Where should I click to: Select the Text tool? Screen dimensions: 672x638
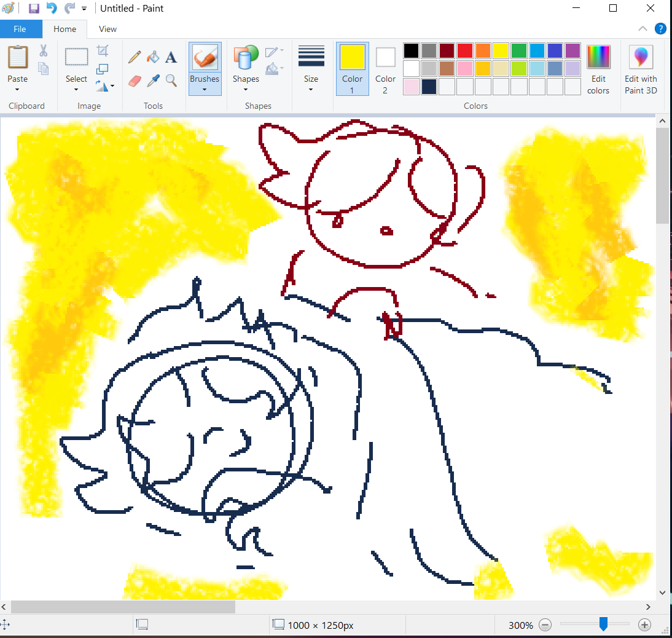171,57
